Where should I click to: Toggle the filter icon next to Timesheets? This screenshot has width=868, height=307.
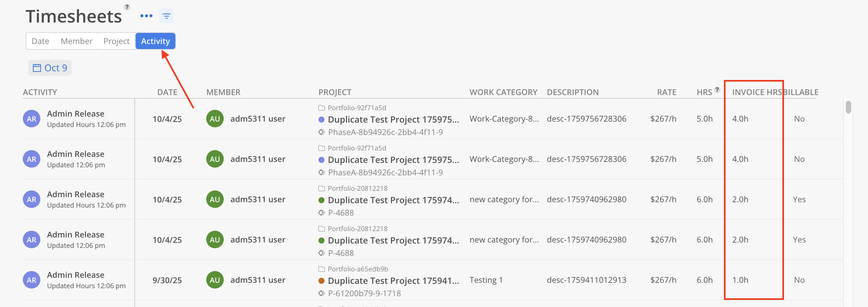167,16
